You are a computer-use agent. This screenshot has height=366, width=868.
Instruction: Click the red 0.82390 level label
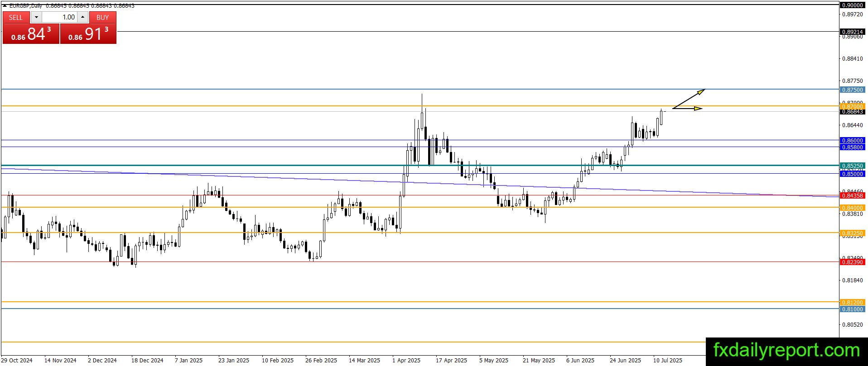(852, 262)
